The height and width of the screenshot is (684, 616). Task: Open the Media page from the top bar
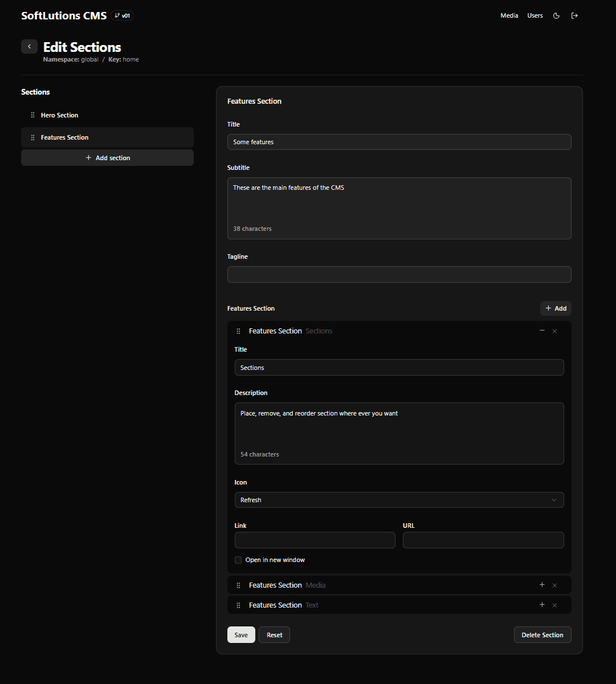tap(509, 15)
